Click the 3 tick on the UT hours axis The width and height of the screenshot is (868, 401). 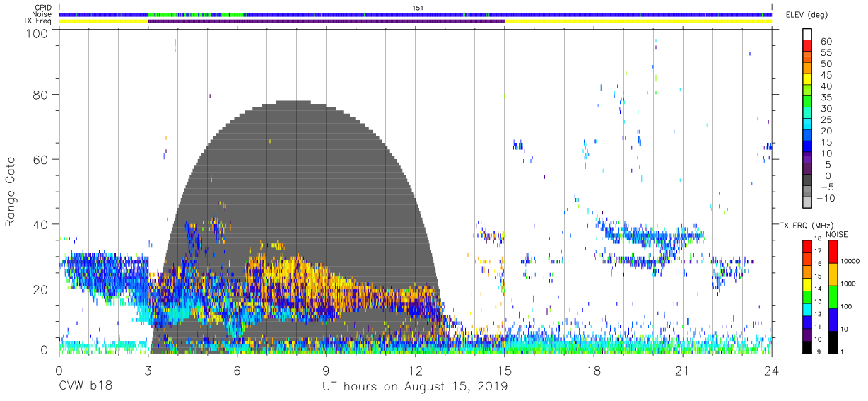(x=148, y=371)
